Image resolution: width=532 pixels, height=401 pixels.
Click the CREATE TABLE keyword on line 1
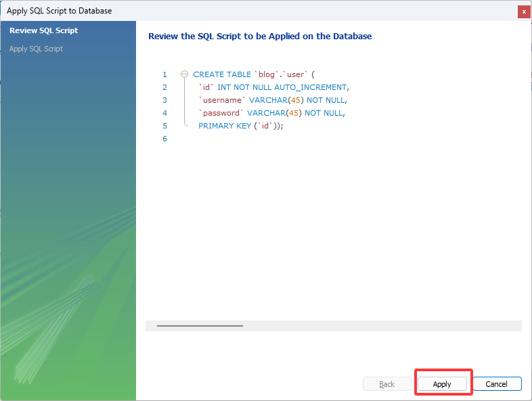tap(222, 74)
